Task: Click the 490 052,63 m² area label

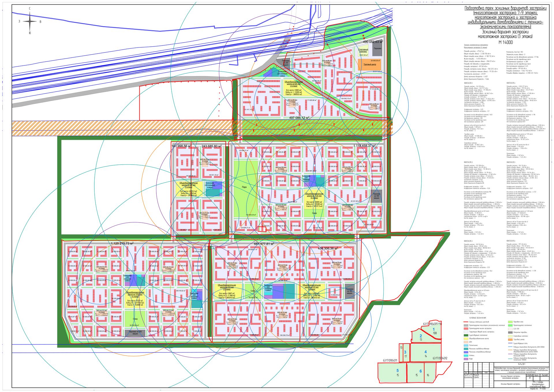Action: [373, 42]
